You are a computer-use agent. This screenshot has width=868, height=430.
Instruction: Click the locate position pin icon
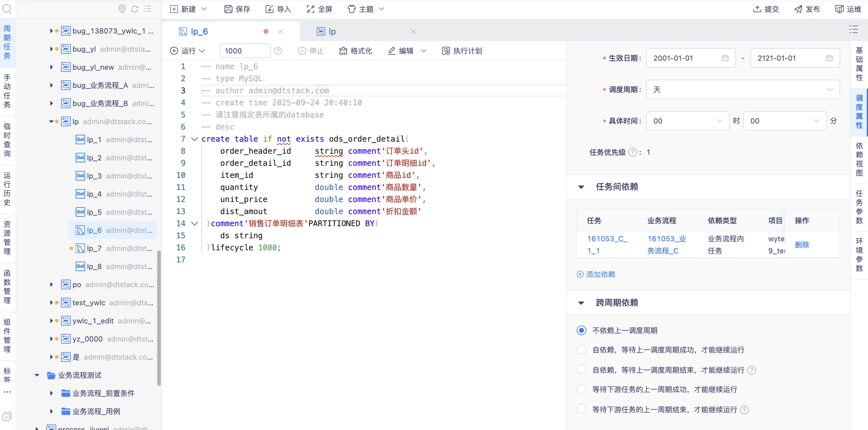(122, 9)
